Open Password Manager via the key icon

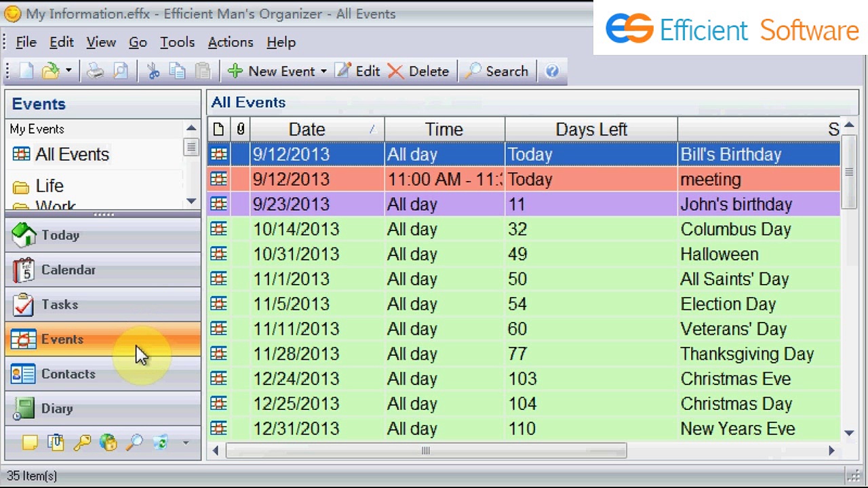[x=82, y=443]
